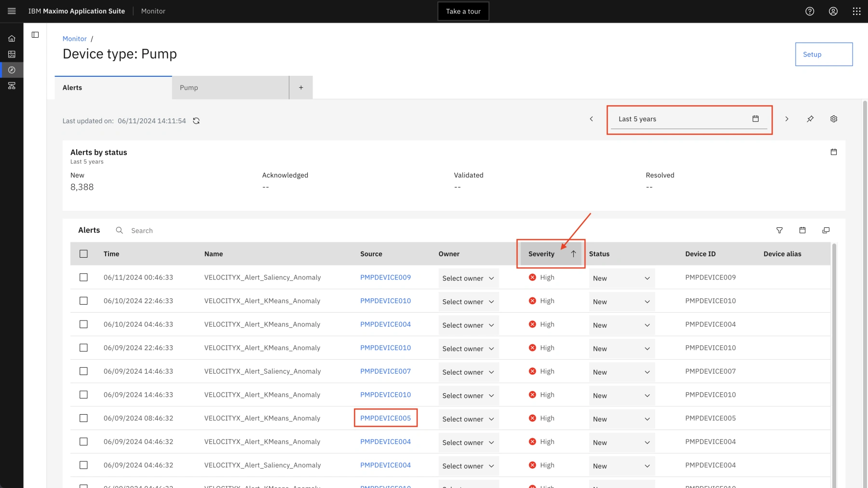This screenshot has width=868, height=488.
Task: Click the Take a tour button
Action: pos(463,11)
